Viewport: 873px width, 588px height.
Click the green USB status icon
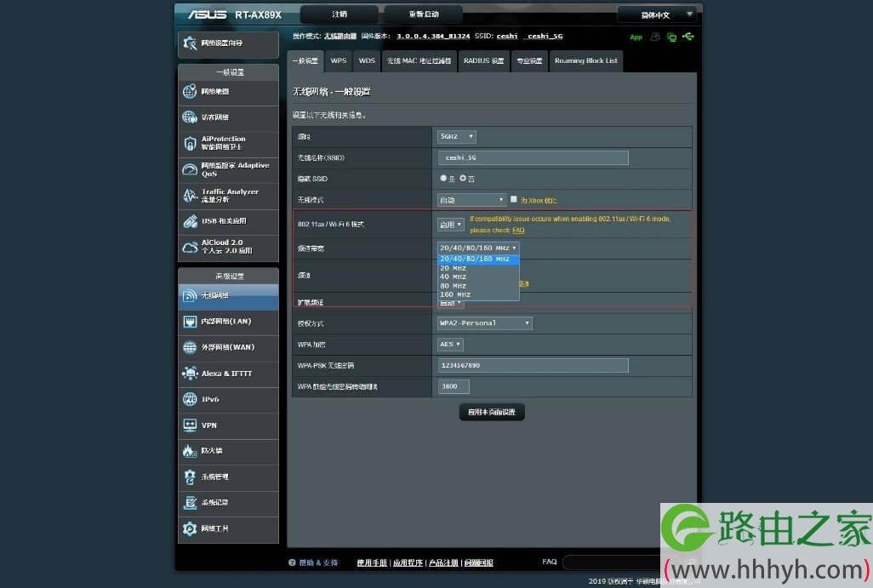tap(688, 37)
